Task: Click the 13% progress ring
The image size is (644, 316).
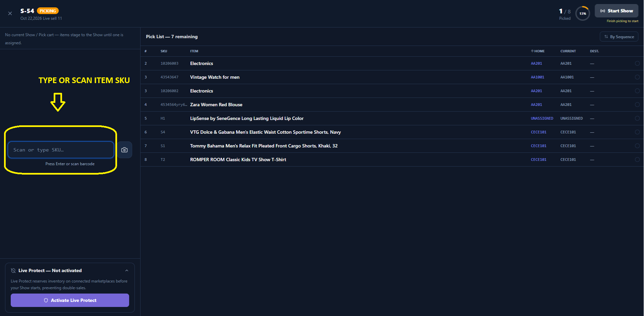Action: (x=583, y=13)
